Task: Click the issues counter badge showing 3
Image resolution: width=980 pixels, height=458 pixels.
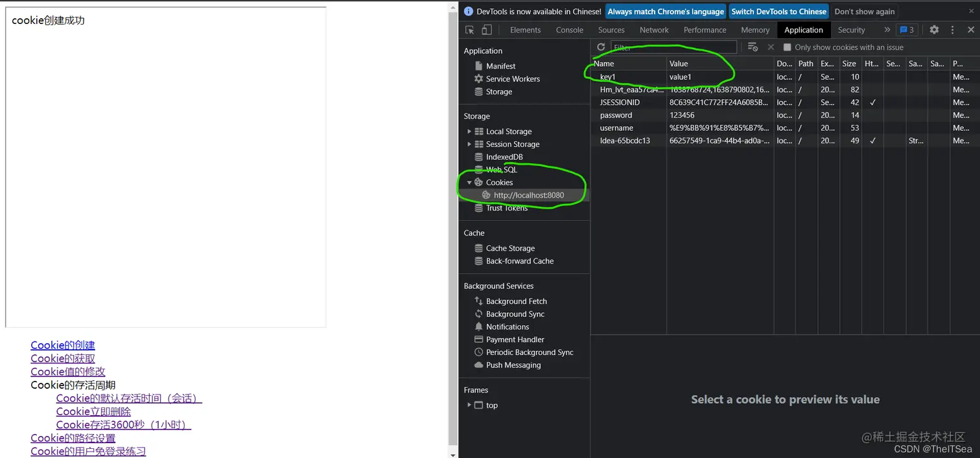Action: pyautogui.click(x=907, y=30)
